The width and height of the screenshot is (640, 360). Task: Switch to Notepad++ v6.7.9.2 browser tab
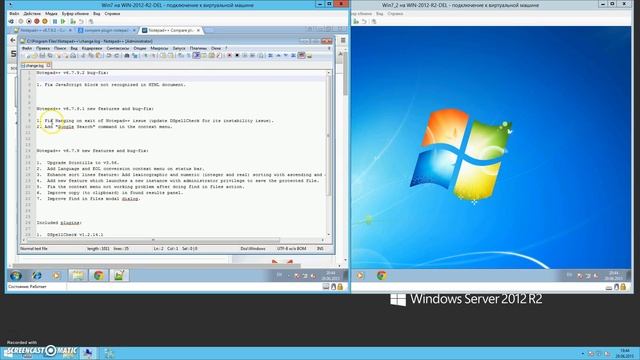(43, 30)
